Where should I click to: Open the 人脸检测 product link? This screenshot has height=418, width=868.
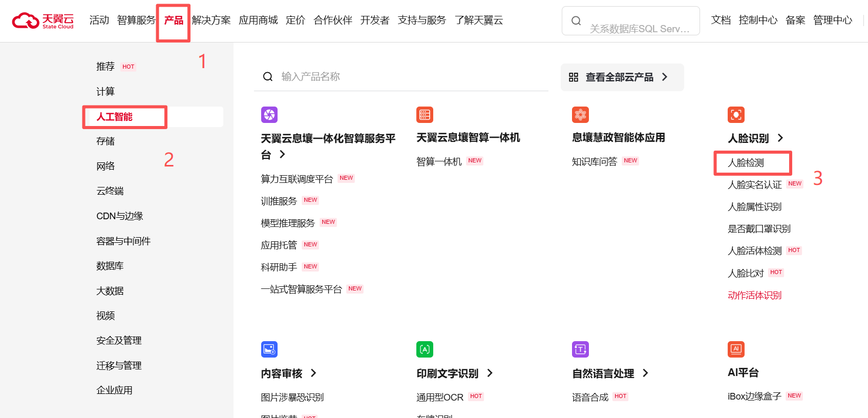(x=746, y=163)
